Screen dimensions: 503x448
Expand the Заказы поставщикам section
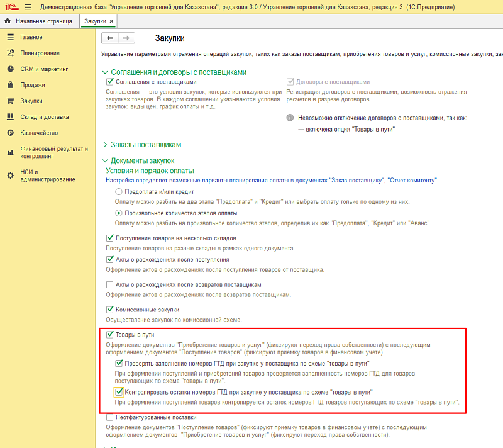[x=105, y=145]
